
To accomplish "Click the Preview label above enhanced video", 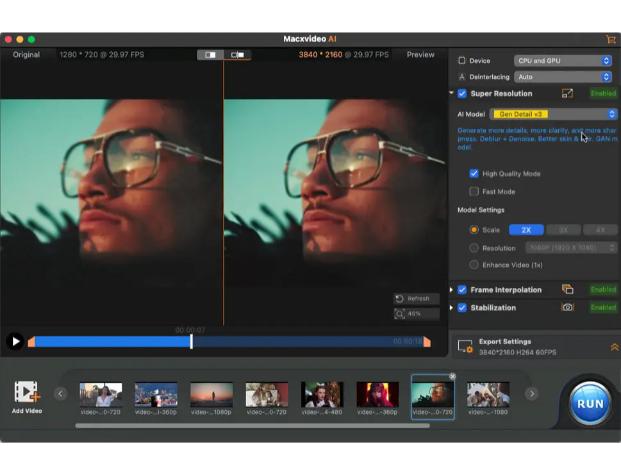I will pos(420,55).
